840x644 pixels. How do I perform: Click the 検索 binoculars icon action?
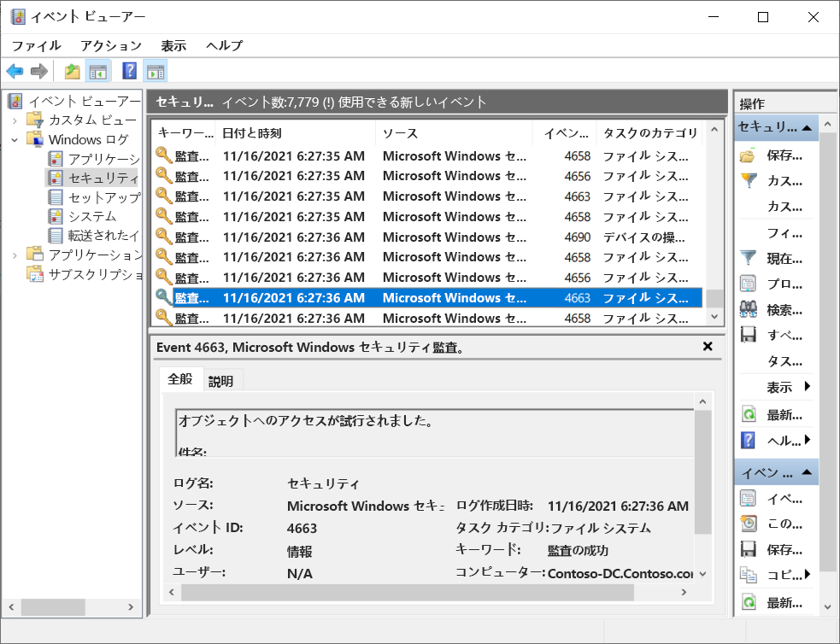[748, 309]
